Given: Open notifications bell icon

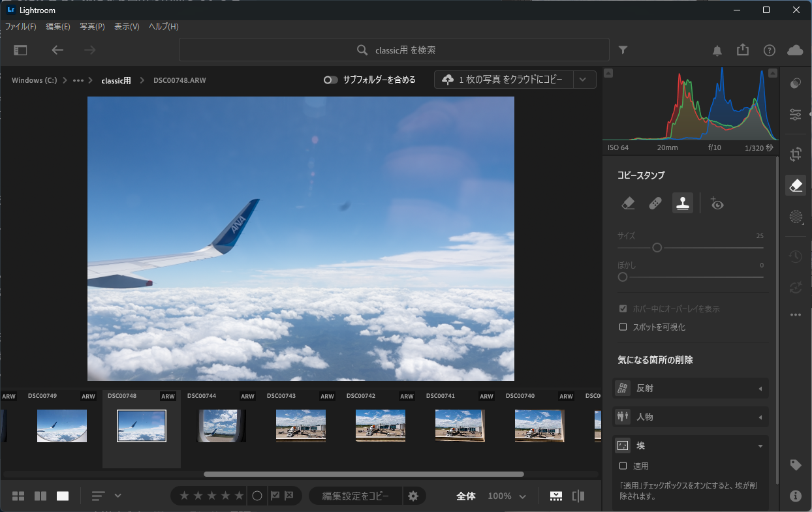Looking at the screenshot, I should [x=717, y=50].
